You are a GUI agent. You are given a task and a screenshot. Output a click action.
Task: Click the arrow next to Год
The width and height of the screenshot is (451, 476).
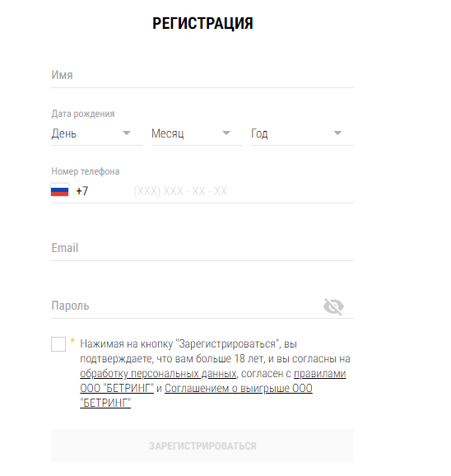point(337,133)
